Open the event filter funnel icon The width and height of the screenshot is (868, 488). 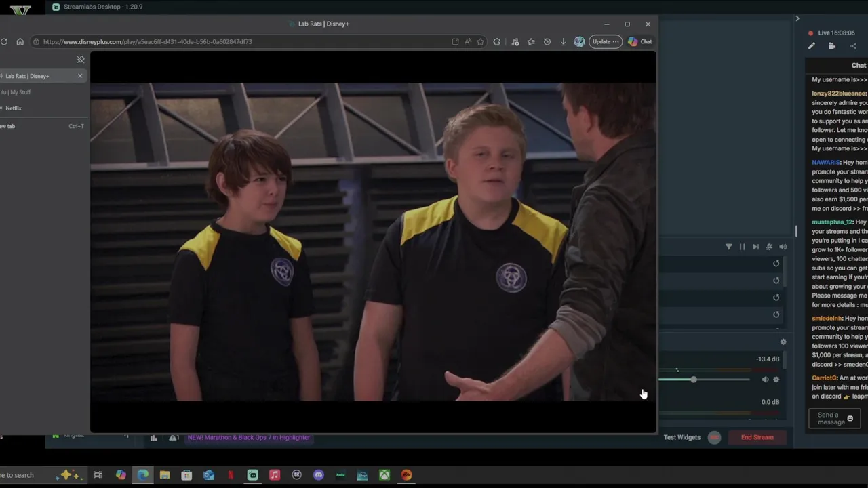(x=729, y=247)
